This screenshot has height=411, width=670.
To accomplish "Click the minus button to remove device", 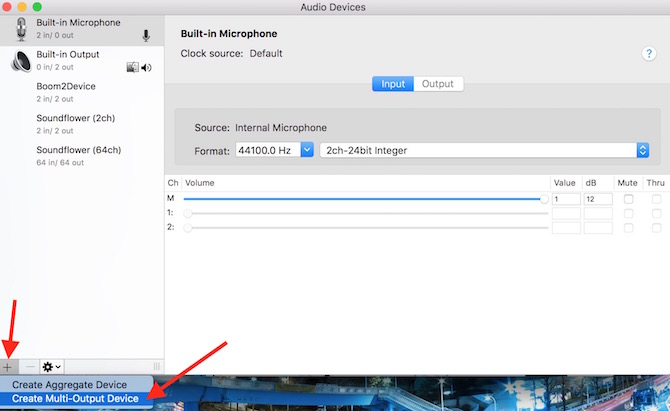I will pos(29,367).
